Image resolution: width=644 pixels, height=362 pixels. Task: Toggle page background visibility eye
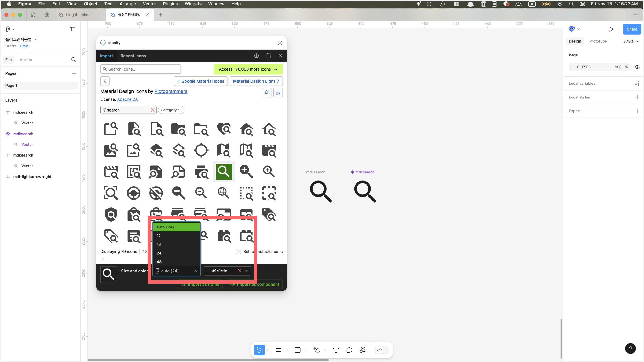tap(637, 67)
